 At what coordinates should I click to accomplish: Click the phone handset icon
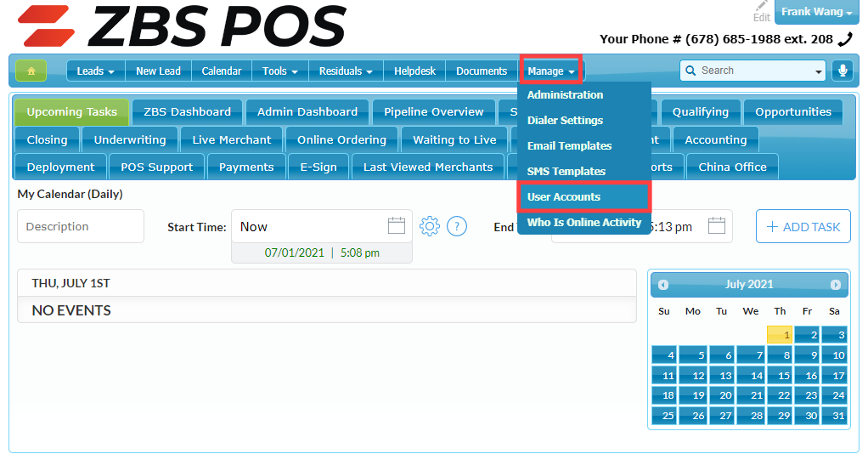tap(845, 39)
